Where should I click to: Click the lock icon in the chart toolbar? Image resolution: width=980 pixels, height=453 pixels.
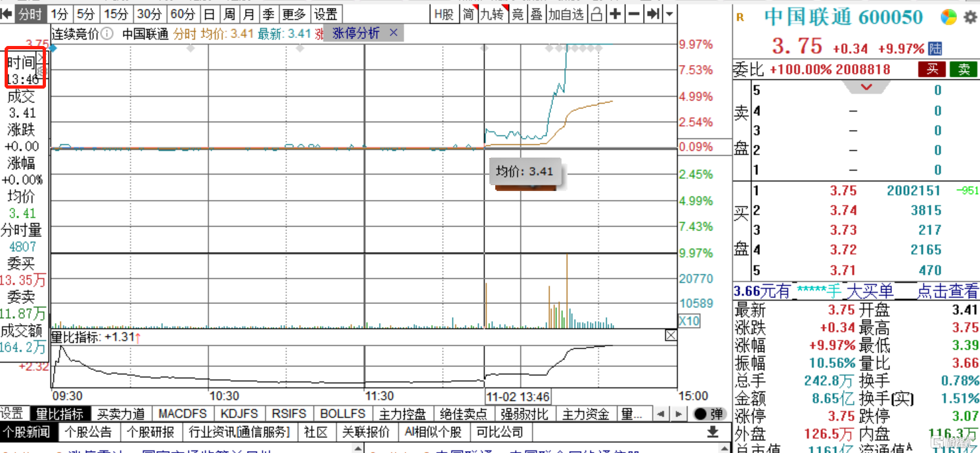pos(596,14)
